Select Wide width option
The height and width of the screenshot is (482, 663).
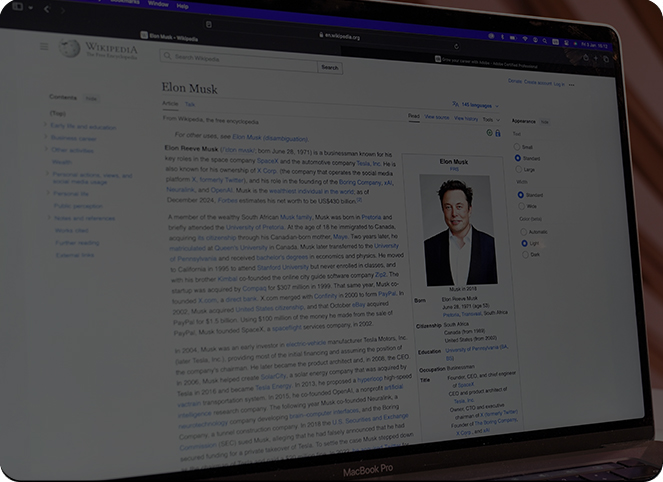point(521,206)
